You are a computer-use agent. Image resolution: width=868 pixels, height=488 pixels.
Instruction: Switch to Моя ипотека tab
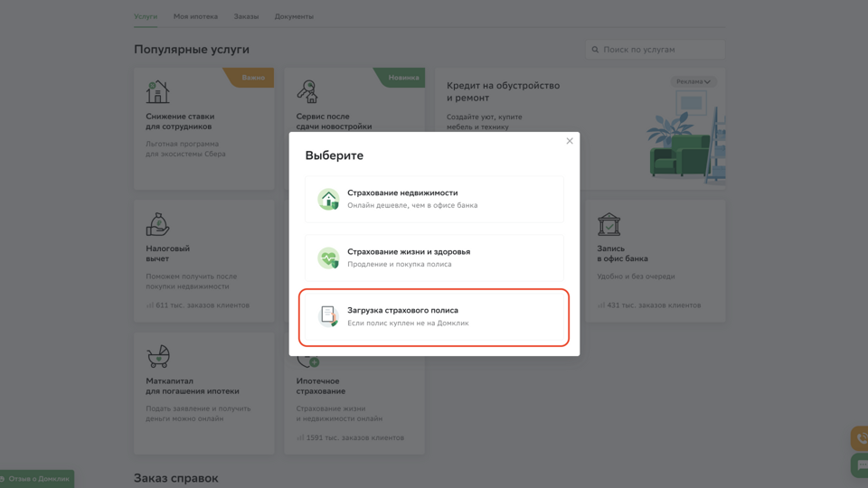pos(195,16)
